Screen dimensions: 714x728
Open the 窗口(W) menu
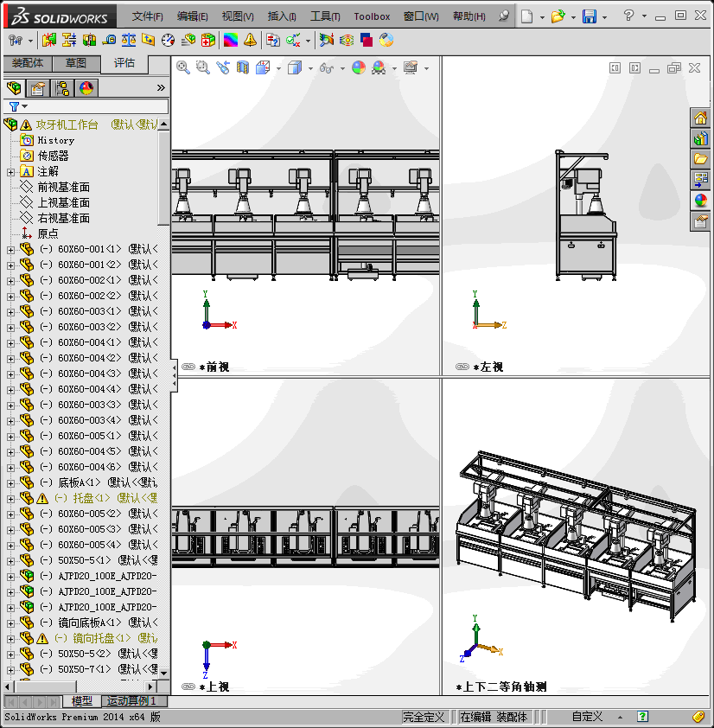(x=421, y=16)
